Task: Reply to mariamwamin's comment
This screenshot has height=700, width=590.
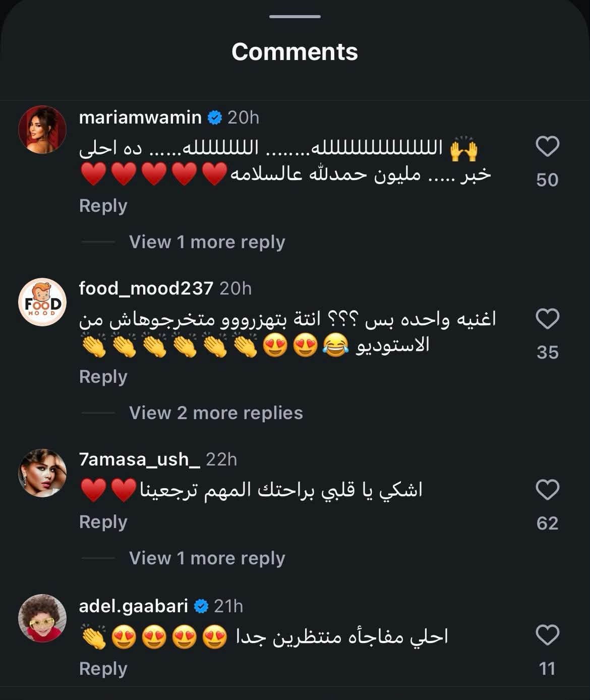Action: [x=102, y=206]
